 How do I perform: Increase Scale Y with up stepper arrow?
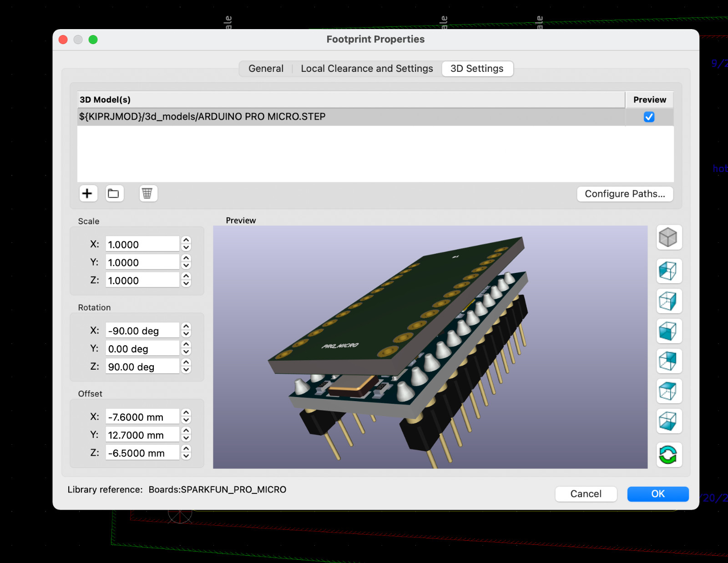(186, 258)
